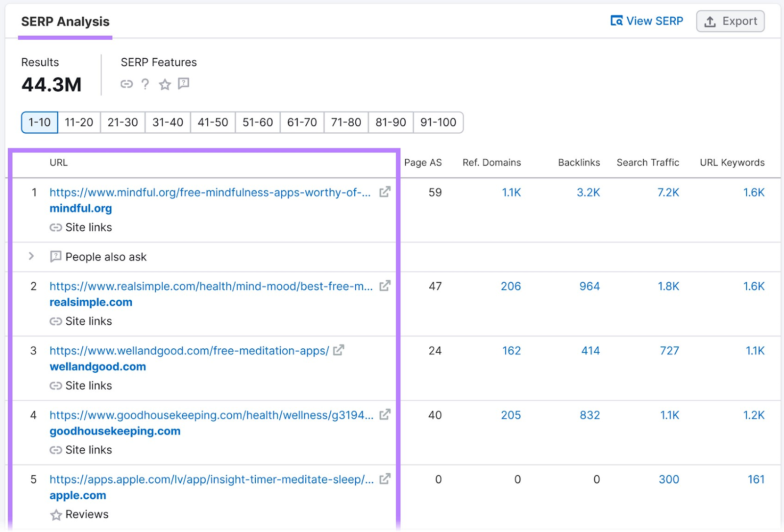This screenshot has width=784, height=532.
Task: Open realsimple.com URL via external link icon
Action: click(x=385, y=286)
